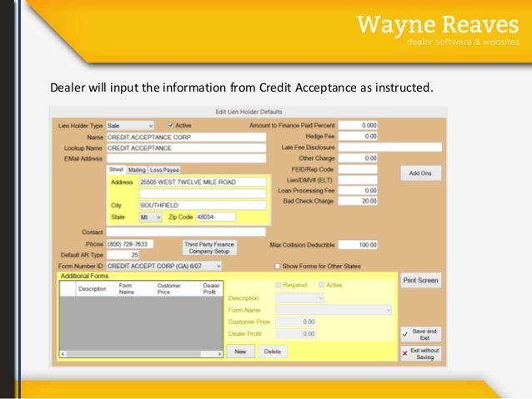Click the Add Ons button
The width and height of the screenshot is (532, 399).
point(420,173)
